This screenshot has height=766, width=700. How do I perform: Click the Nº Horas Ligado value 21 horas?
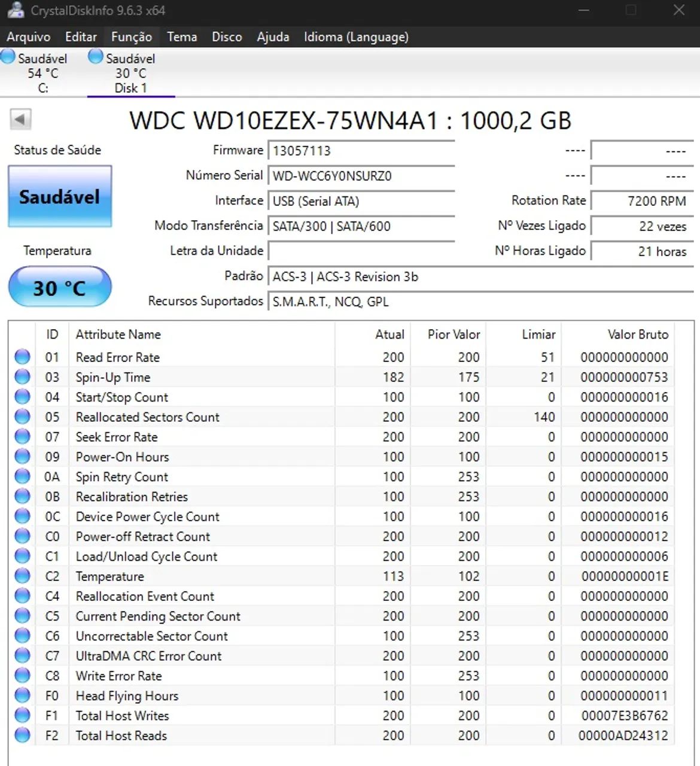point(642,251)
